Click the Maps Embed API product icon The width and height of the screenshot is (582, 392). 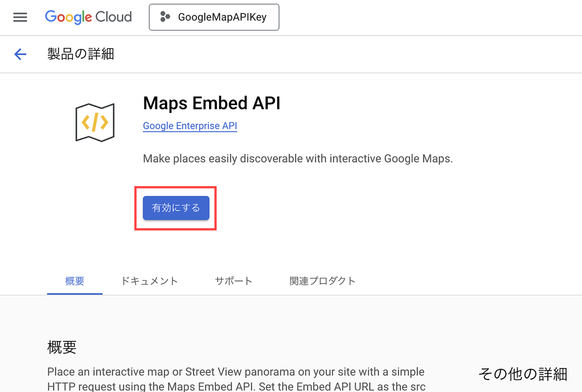pos(95,122)
